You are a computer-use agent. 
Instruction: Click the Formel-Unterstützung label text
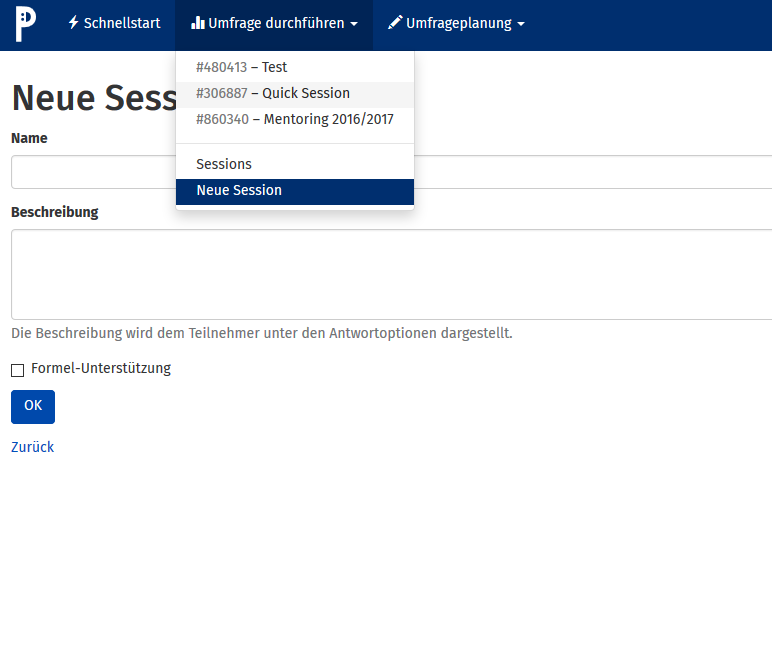tap(101, 368)
